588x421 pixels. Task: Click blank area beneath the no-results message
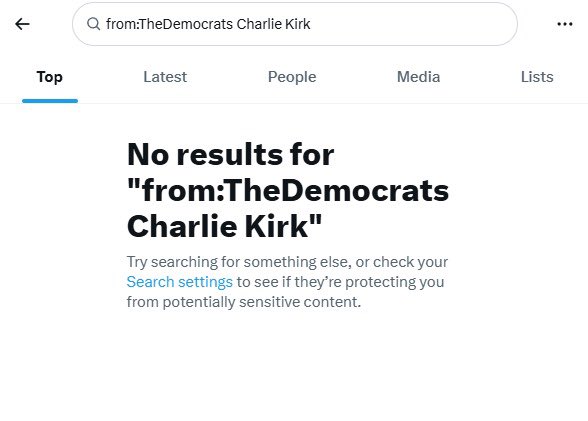[x=294, y=367]
